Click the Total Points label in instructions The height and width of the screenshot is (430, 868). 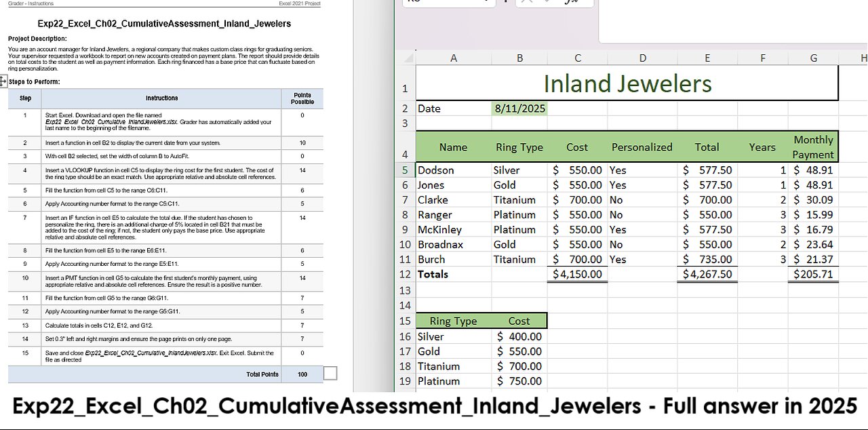pyautogui.click(x=262, y=374)
